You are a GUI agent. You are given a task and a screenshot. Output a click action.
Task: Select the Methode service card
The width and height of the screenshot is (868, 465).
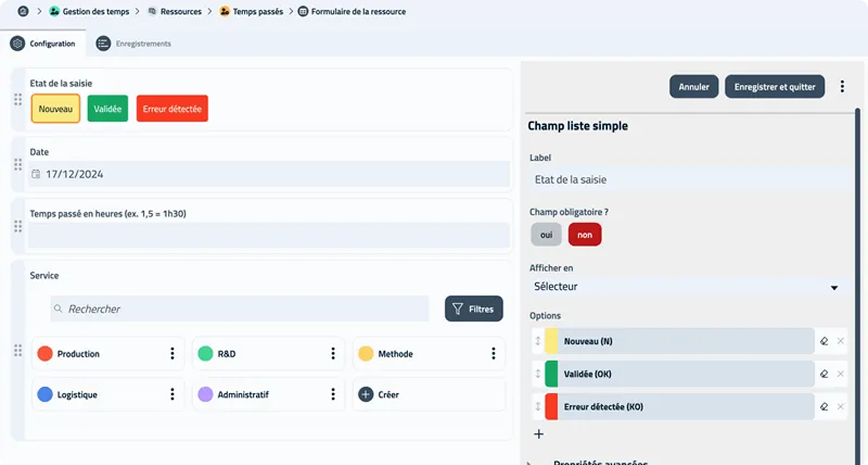coord(429,354)
